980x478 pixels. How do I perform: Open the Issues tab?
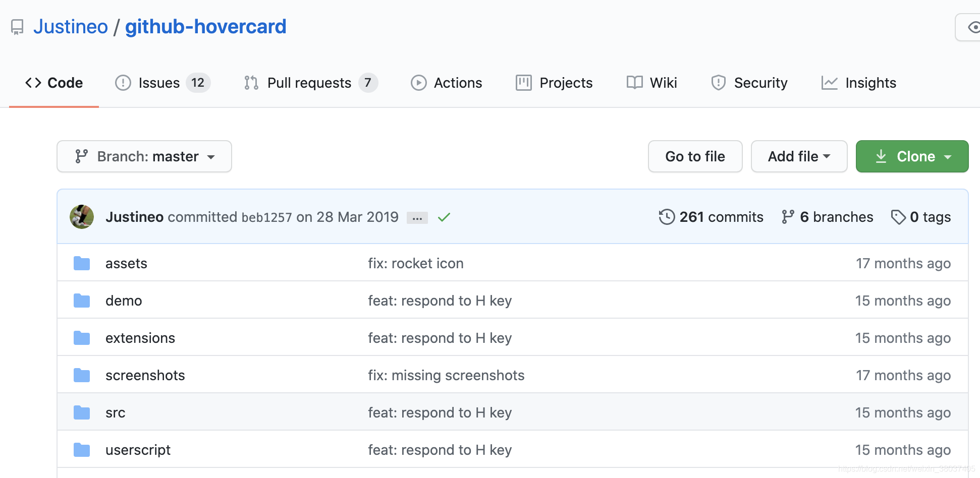tap(162, 83)
